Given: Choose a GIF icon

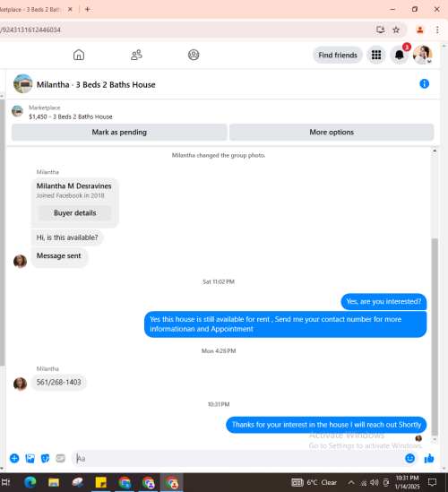Looking at the screenshot, I should (x=61, y=459).
